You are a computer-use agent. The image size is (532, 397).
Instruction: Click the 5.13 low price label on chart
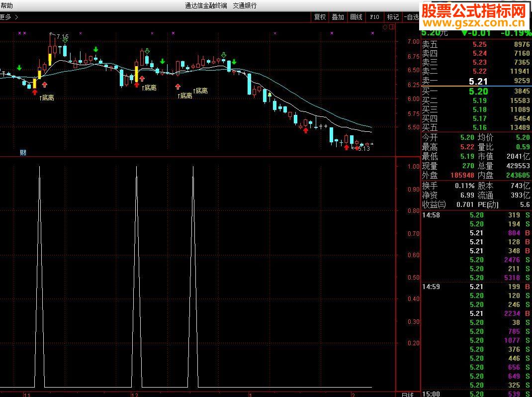(x=364, y=148)
